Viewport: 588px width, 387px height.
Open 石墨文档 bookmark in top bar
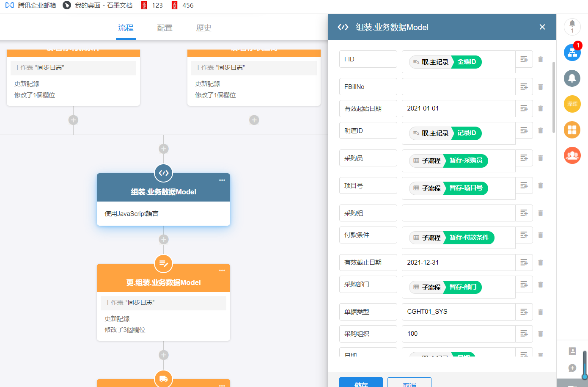[x=98, y=6]
